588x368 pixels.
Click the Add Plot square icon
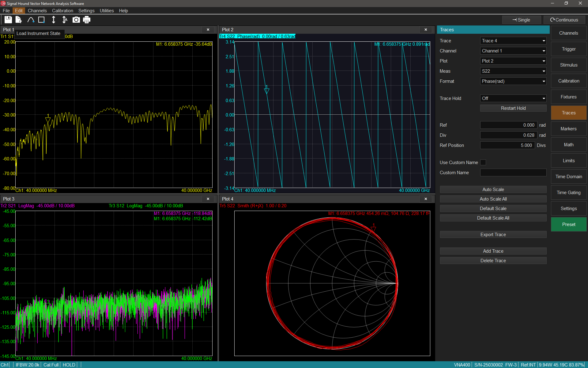[41, 20]
